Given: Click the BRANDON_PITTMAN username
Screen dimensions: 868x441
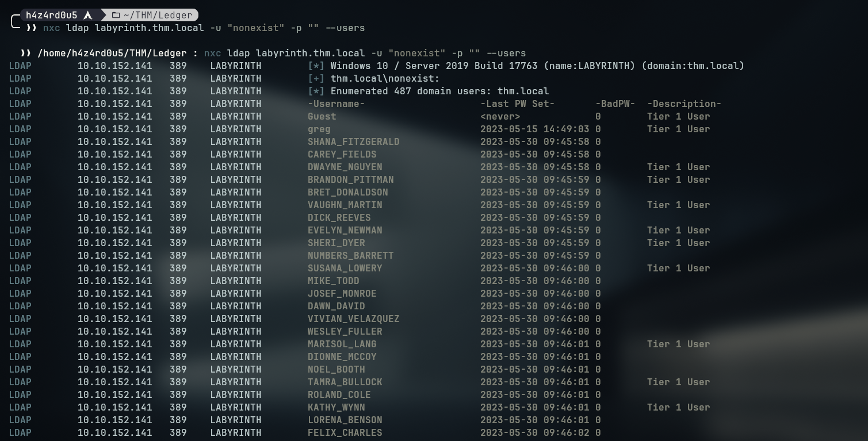Looking at the screenshot, I should 350,179.
